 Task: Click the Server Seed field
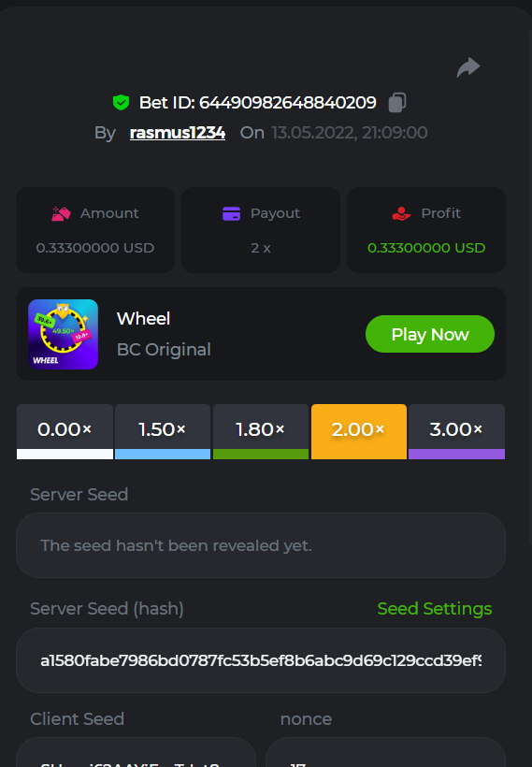pos(261,545)
